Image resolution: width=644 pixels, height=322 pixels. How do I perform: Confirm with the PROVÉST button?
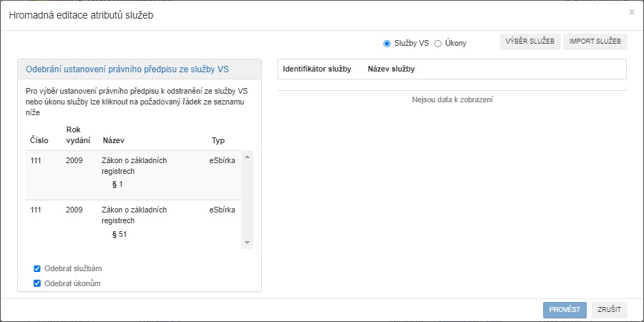point(565,310)
